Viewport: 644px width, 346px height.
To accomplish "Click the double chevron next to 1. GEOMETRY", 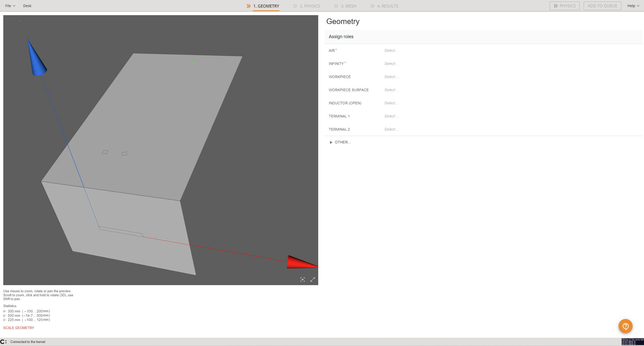I will coord(249,6).
